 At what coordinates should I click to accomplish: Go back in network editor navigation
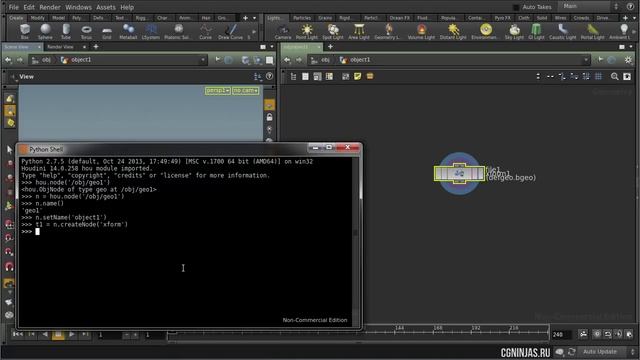(287, 60)
